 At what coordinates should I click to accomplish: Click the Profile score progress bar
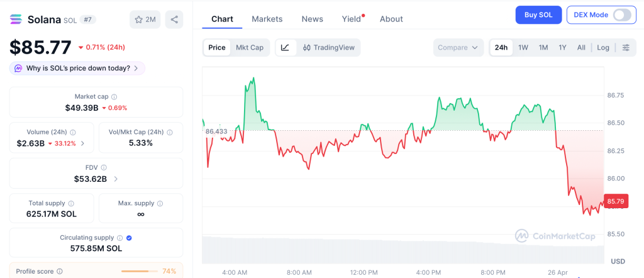[138, 271]
